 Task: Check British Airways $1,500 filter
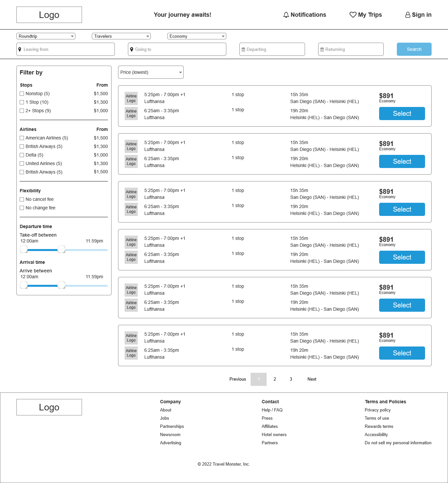(x=22, y=172)
